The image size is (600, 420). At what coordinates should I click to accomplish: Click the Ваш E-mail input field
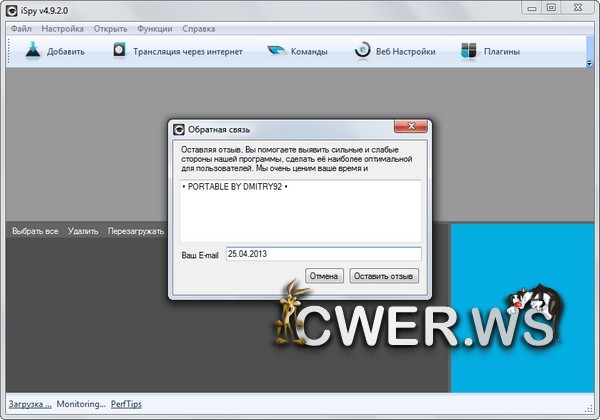coord(323,254)
